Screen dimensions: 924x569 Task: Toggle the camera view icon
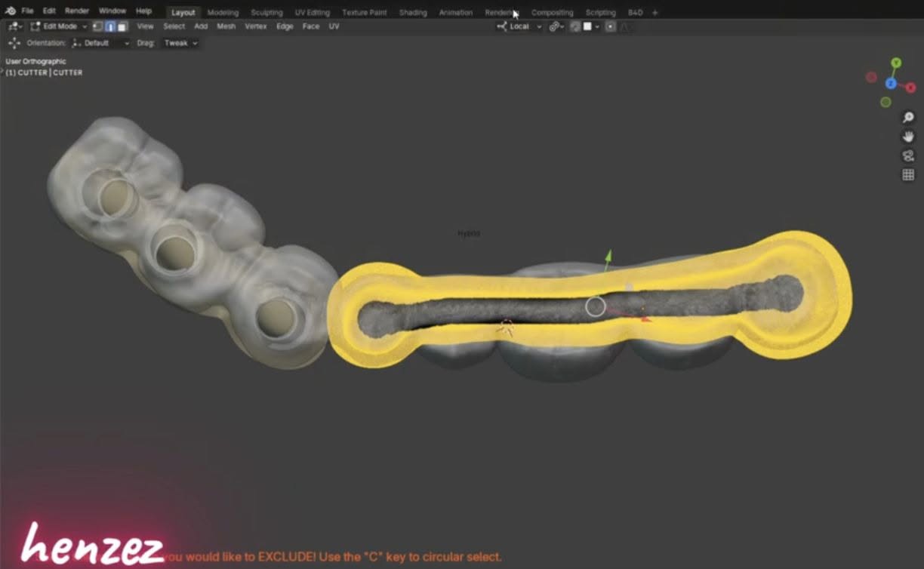click(x=908, y=156)
